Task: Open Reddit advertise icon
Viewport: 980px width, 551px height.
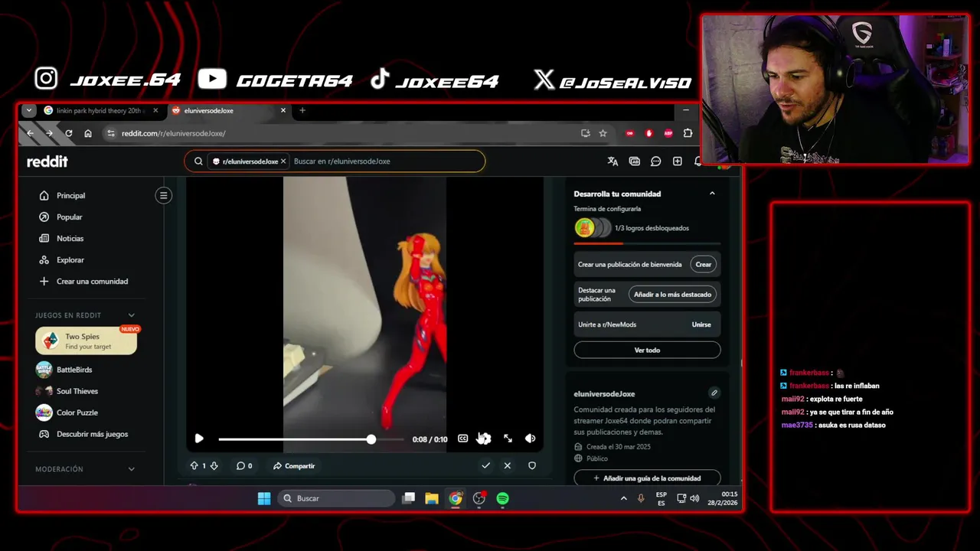Action: click(x=634, y=161)
